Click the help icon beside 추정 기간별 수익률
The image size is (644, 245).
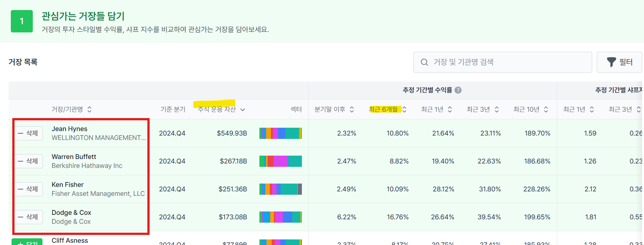(458, 90)
